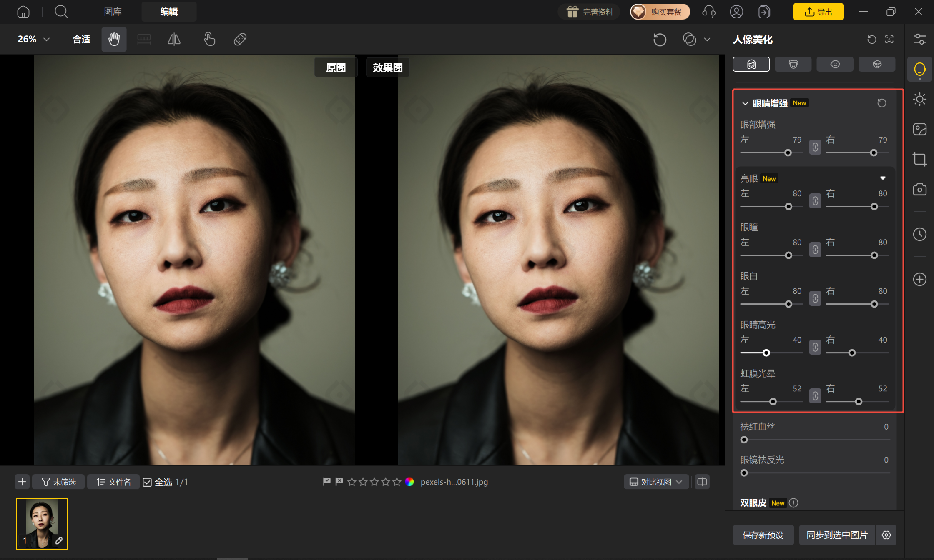Image resolution: width=934 pixels, height=560 pixels.
Task: Click the 保存新预设 button
Action: click(x=763, y=535)
